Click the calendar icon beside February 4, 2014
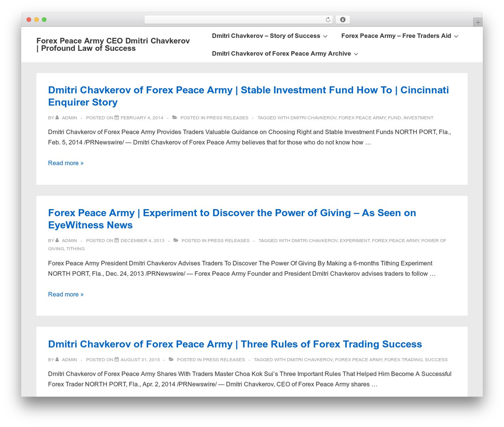 (x=117, y=117)
